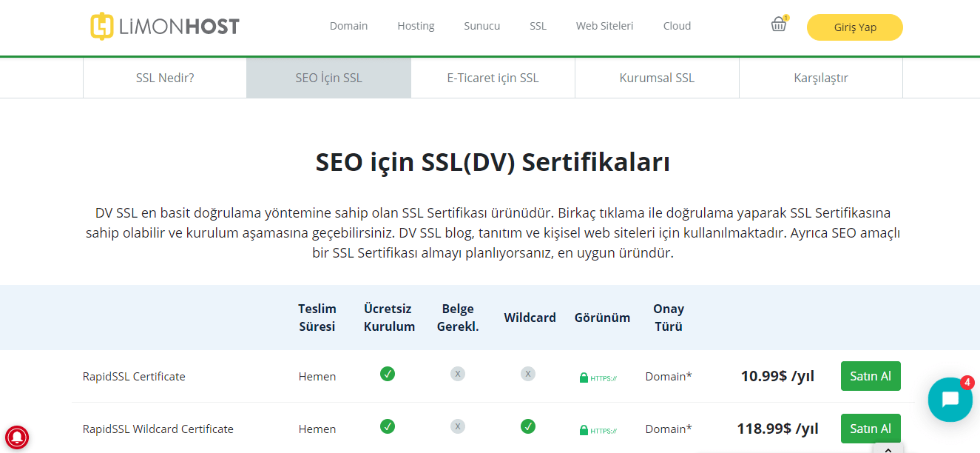Screen dimensions: 980x453
Task: Click the grey X under Belge Gerekl. for RapidSSL Certificate
Action: point(458,374)
